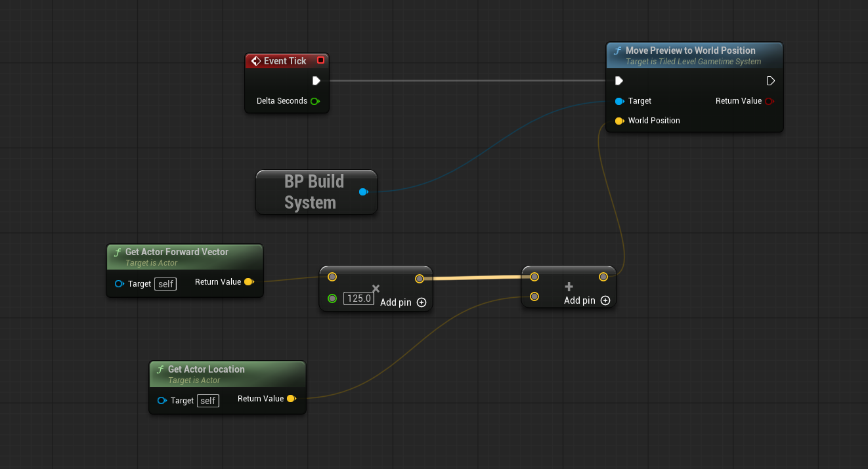Image resolution: width=868 pixels, height=469 pixels.
Task: Select the BP Build System variable node
Action: pos(309,192)
